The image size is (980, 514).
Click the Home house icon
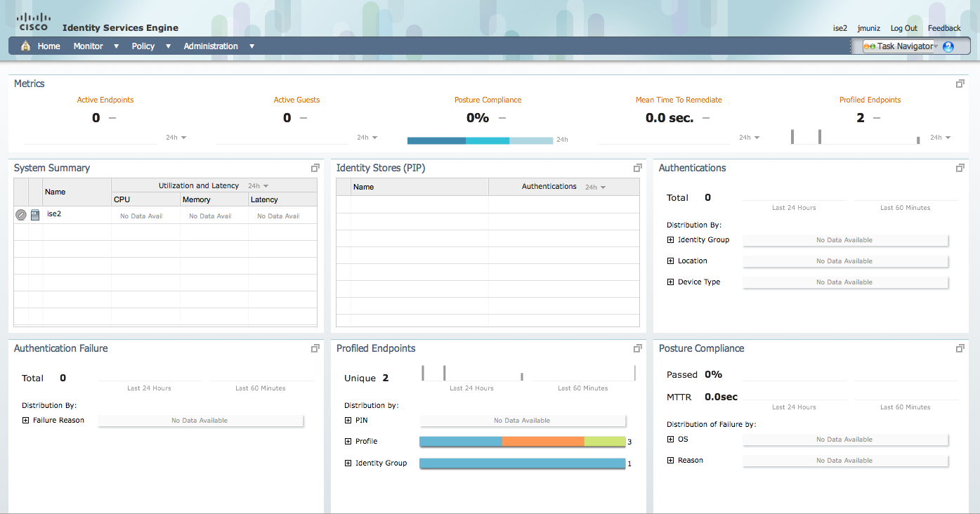click(x=26, y=46)
